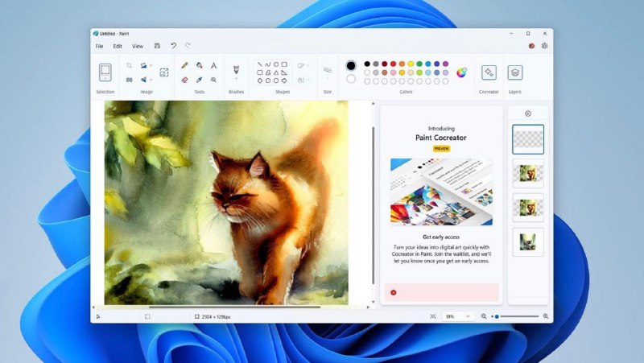Choose the orange palette color
The height and width of the screenshot is (363, 644).
tap(402, 64)
